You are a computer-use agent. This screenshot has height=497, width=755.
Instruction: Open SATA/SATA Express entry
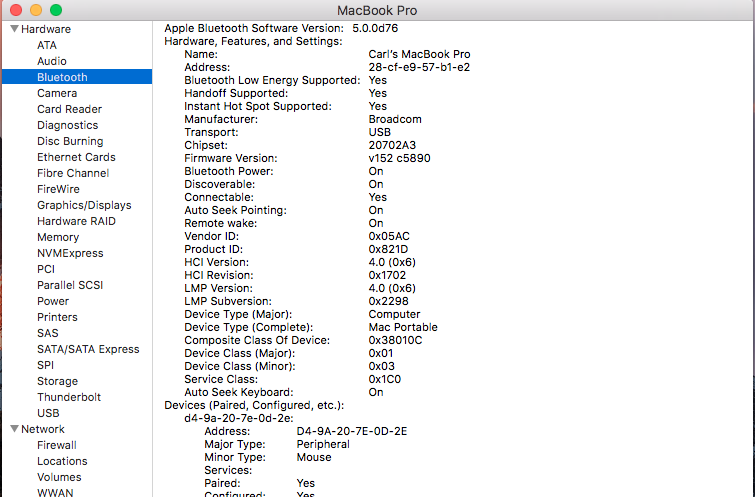(x=89, y=349)
